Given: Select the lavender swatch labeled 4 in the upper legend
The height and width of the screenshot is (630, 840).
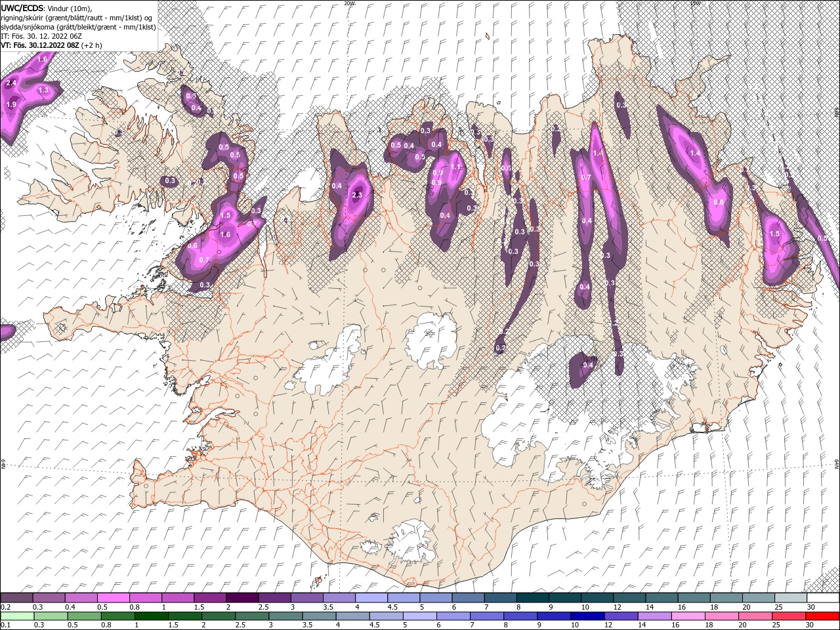Looking at the screenshot, I should 371,598.
